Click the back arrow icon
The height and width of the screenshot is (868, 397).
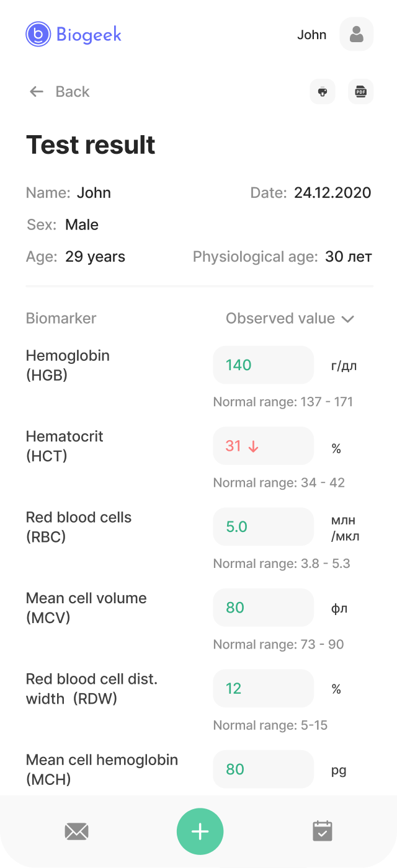tap(37, 91)
